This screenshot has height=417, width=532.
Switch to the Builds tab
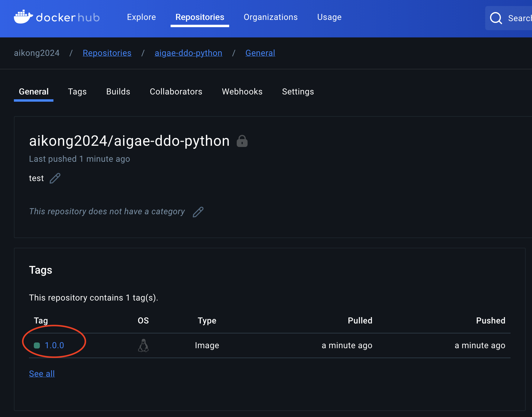[x=118, y=91]
